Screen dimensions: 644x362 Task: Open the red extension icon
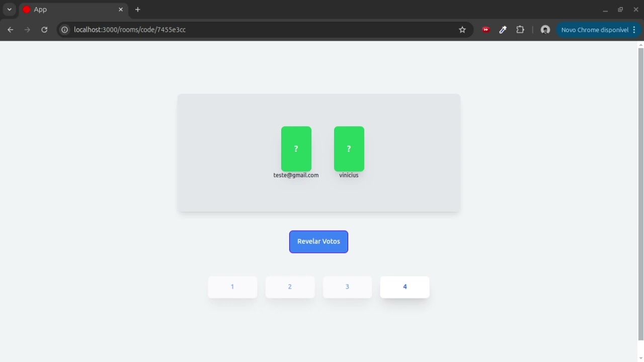pyautogui.click(x=486, y=30)
